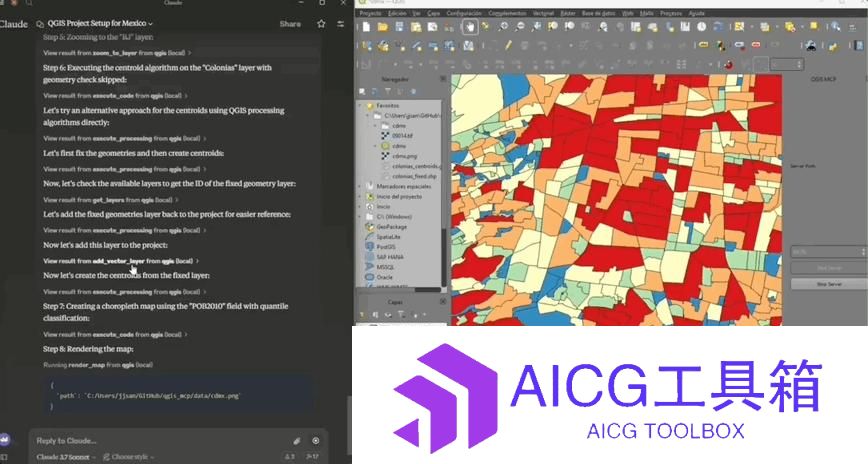868x464 pixels.
Task: Open the Capa menu
Action: [x=434, y=13]
